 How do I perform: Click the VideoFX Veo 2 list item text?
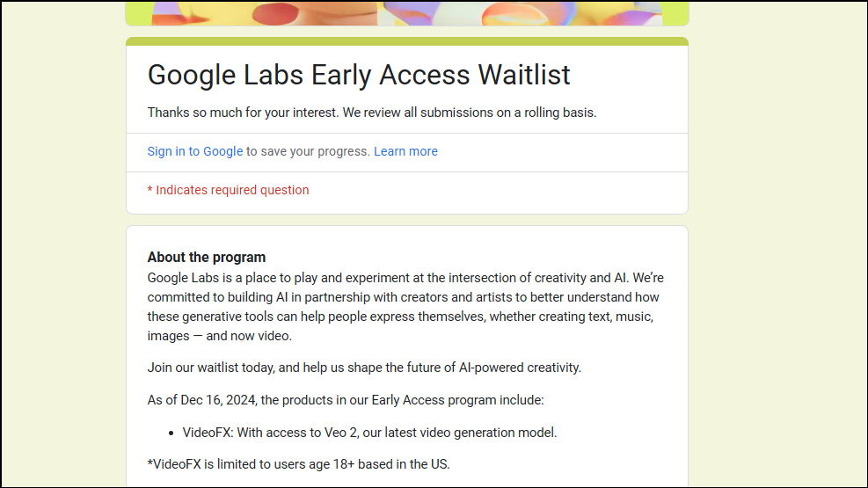369,433
